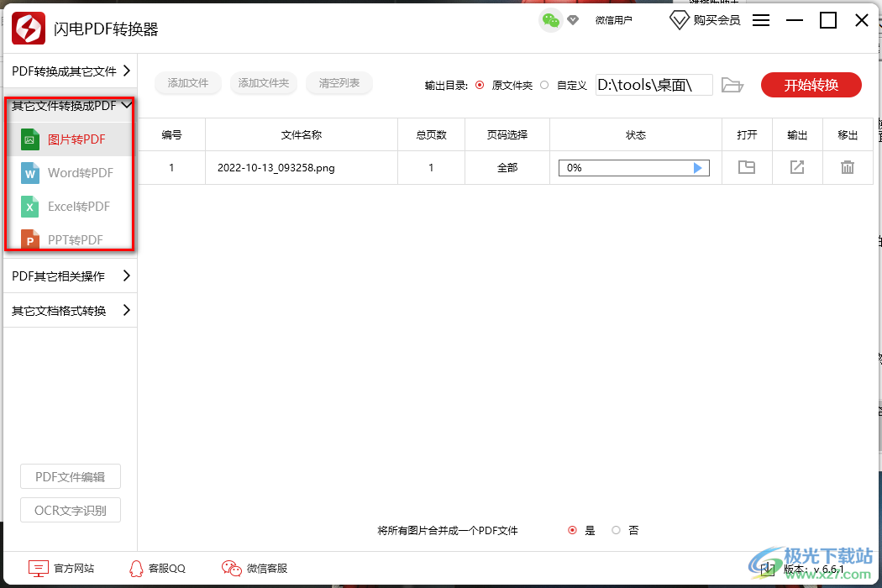Open 微信客服 support link
Screen dimensions: 882x588
point(255,569)
